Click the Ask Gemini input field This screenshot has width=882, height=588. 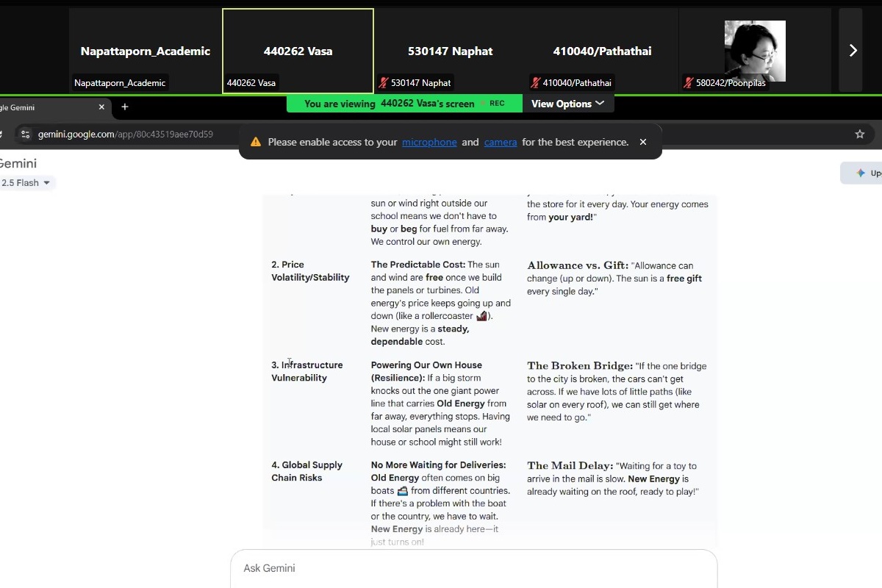tap(473, 568)
